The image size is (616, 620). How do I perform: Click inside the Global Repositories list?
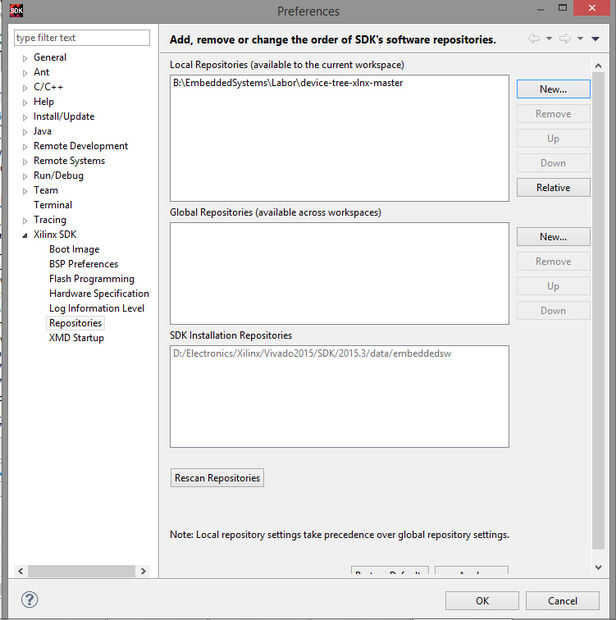[x=339, y=273]
